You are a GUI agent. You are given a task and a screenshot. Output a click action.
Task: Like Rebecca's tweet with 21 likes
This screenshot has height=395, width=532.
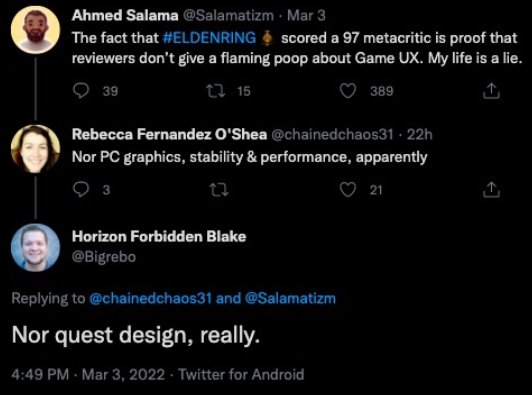click(x=348, y=190)
